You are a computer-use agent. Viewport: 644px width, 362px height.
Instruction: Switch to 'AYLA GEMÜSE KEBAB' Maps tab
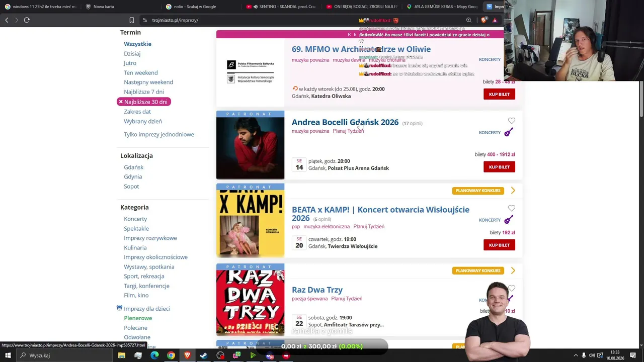tap(443, 7)
